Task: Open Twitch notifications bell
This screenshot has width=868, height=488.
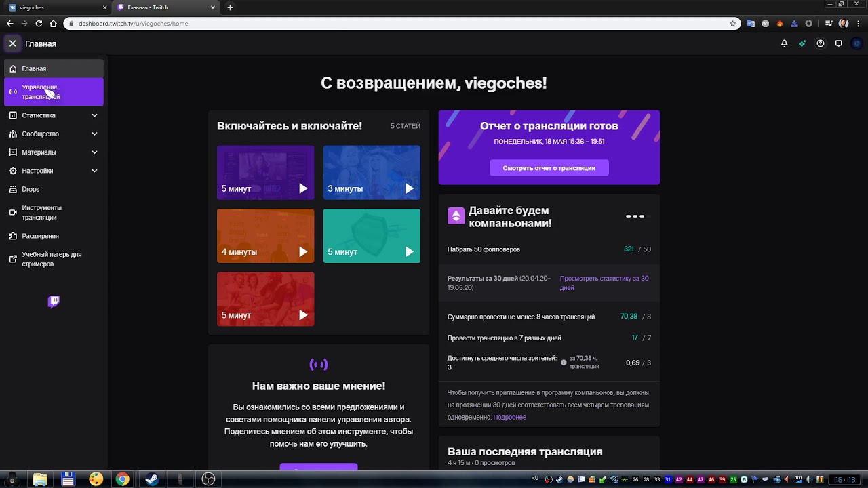Action: (x=785, y=43)
